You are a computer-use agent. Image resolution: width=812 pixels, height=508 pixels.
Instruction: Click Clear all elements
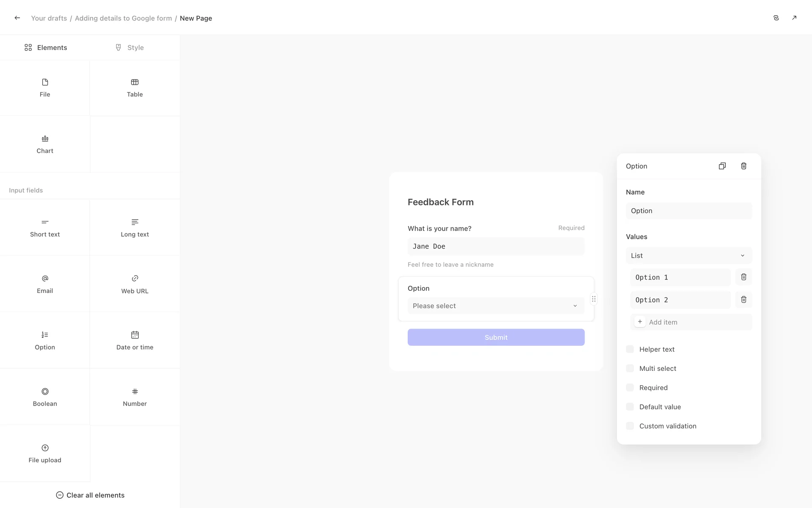coord(90,495)
